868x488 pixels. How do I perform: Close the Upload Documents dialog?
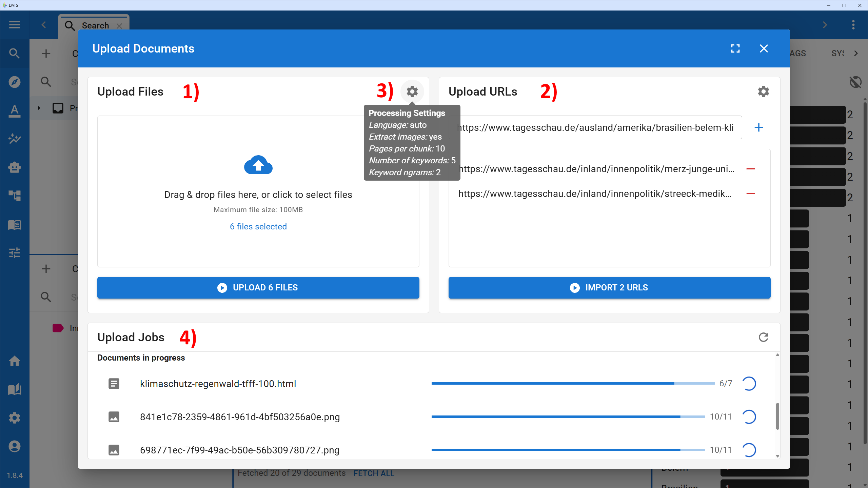point(764,48)
